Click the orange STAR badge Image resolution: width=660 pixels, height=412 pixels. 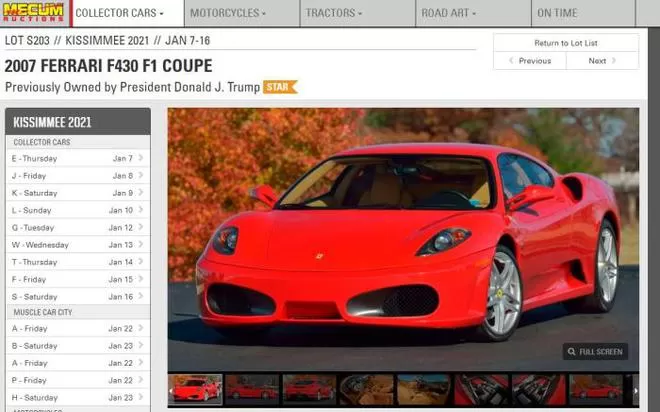pos(280,87)
